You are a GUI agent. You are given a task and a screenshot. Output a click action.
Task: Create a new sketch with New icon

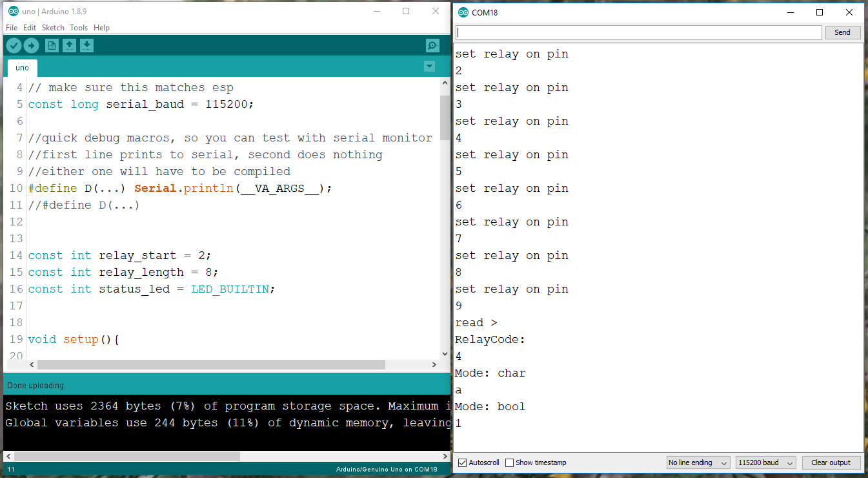pyautogui.click(x=52, y=45)
